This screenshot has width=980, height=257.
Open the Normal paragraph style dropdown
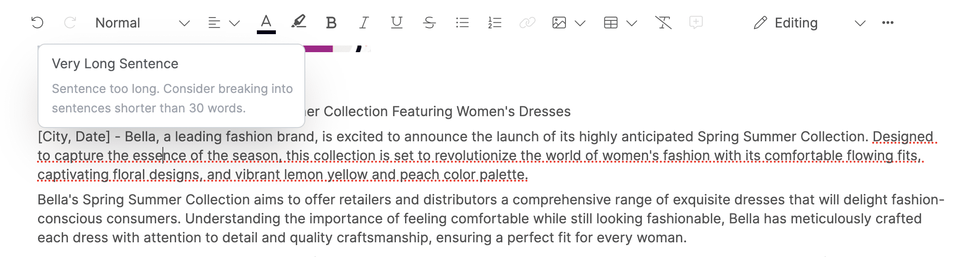click(142, 23)
